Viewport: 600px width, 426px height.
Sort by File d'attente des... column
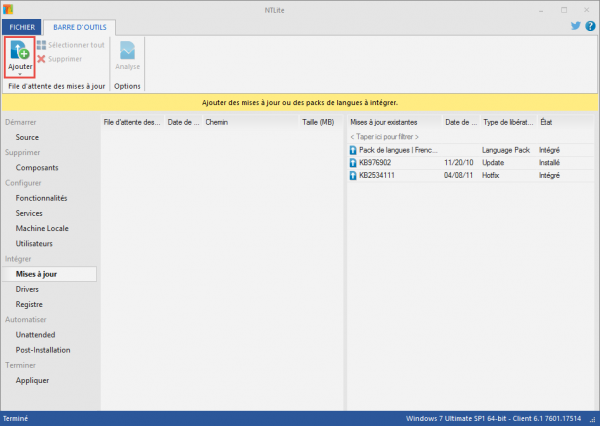click(132, 122)
